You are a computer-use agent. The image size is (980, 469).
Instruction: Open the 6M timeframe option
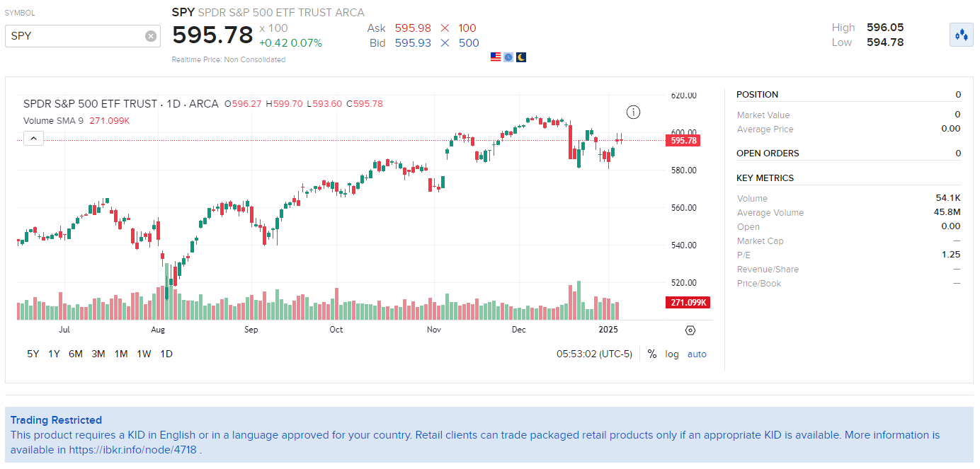point(76,353)
